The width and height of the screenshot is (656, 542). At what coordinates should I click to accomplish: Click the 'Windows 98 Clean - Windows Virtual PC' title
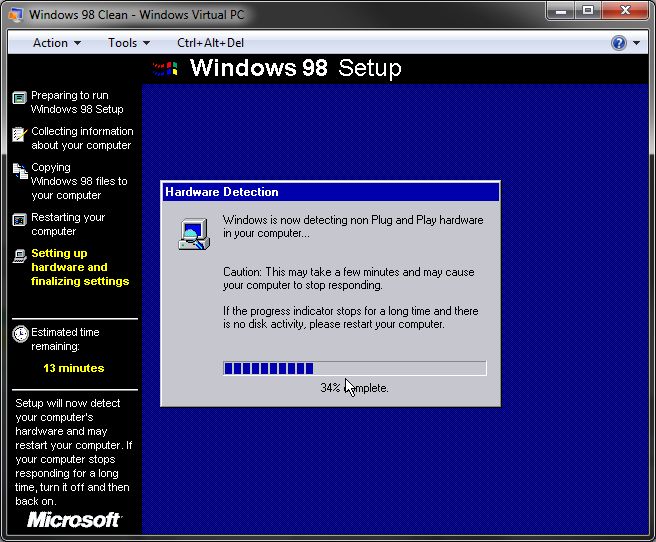click(136, 15)
